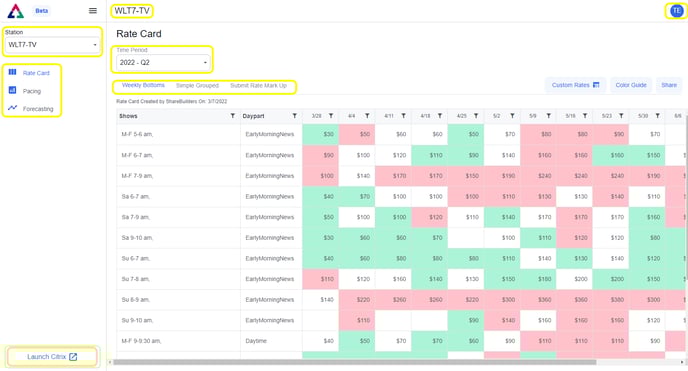This screenshot has width=688, height=371.
Task: Click the Launch Citrix button
Action: (x=52, y=357)
